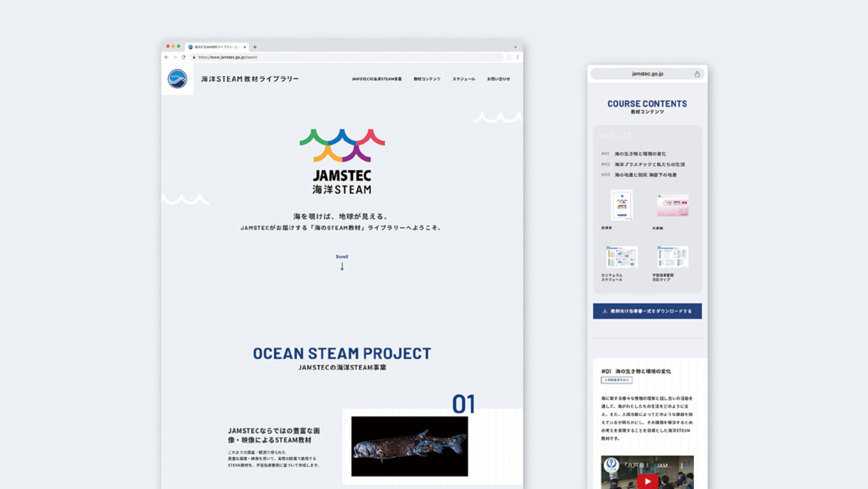This screenshot has width=868, height=489.
Task: Close the 海洋STEAM教材ライブラリー browser tab
Action: pyautogui.click(x=245, y=47)
